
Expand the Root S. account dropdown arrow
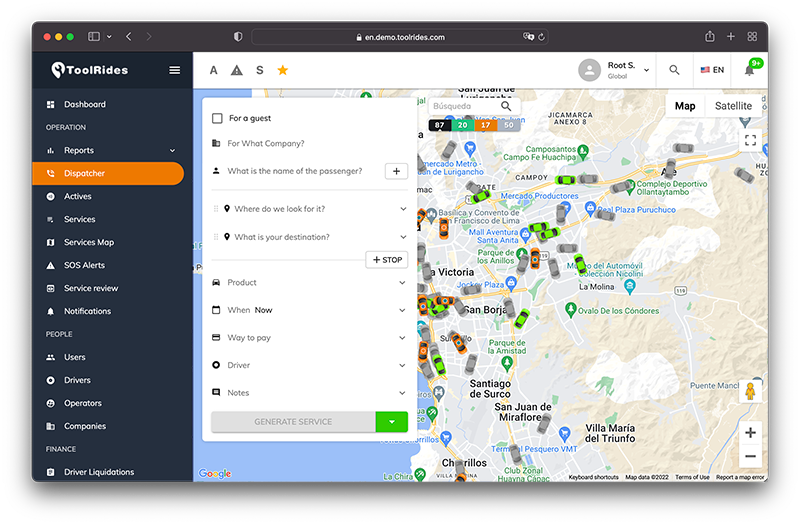click(646, 70)
